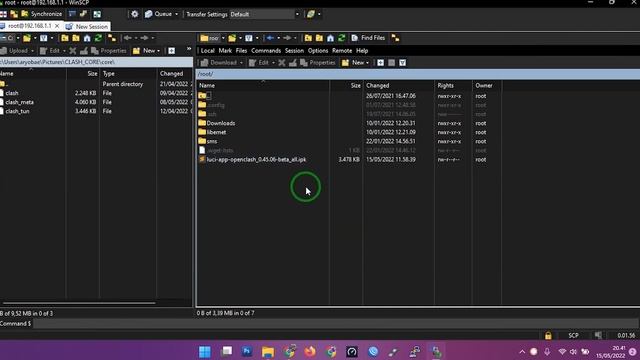
Task: Go to remote parent directory icon
Action: point(308,38)
